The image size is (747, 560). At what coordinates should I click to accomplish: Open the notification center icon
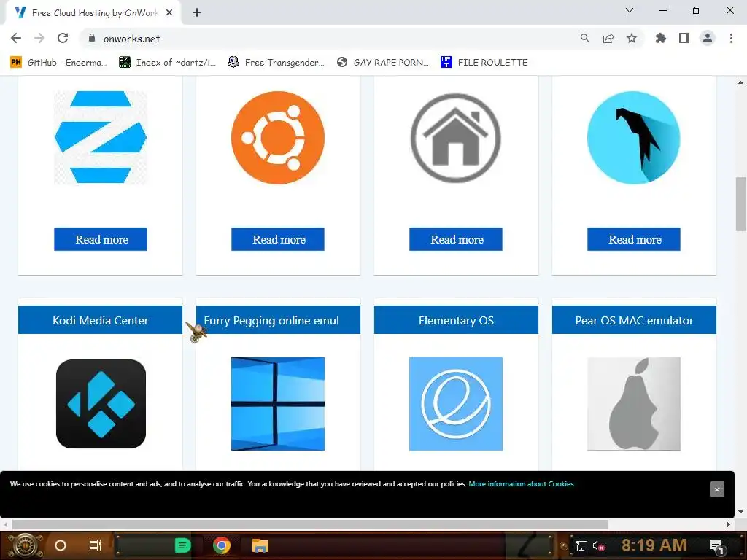click(716, 545)
